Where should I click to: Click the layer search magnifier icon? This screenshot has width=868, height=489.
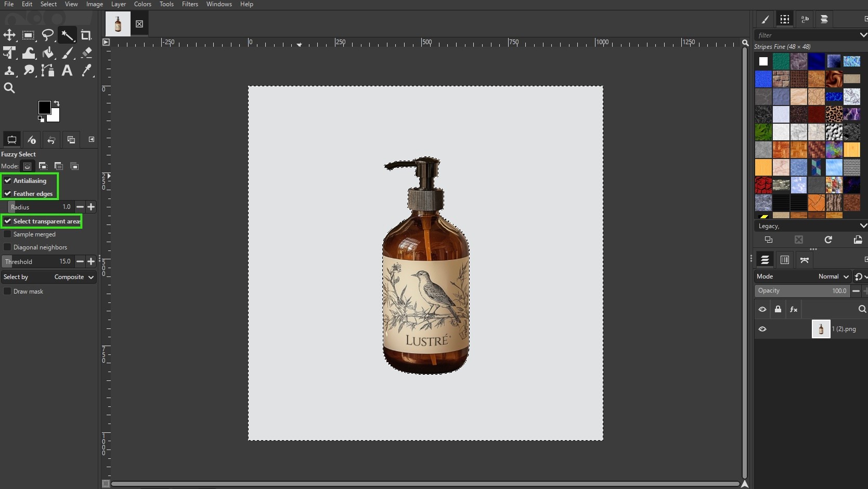pyautogui.click(x=862, y=309)
